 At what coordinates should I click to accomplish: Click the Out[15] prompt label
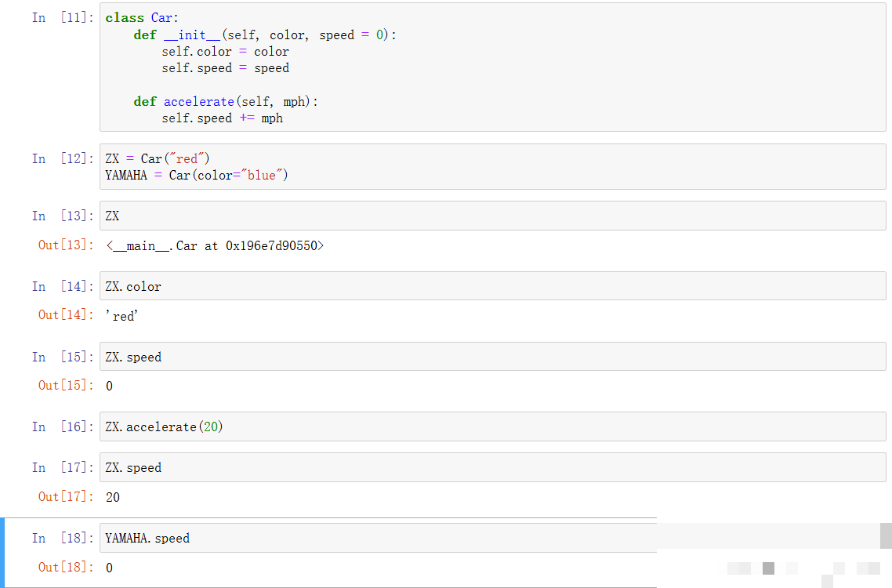pyautogui.click(x=65, y=386)
